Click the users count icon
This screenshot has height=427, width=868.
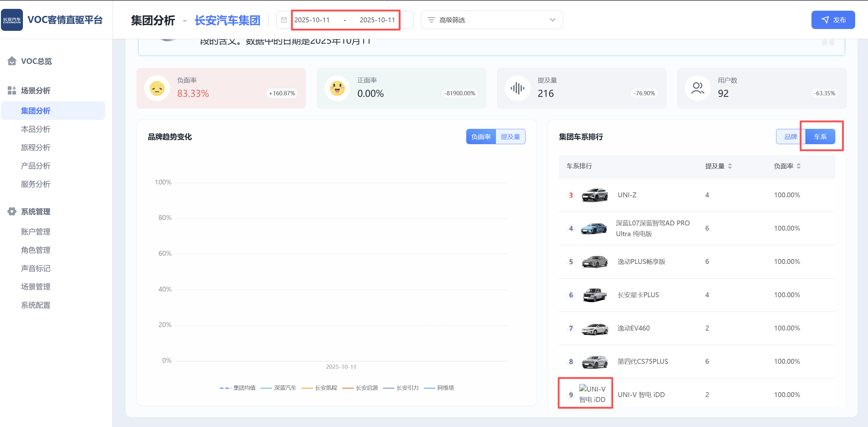698,89
